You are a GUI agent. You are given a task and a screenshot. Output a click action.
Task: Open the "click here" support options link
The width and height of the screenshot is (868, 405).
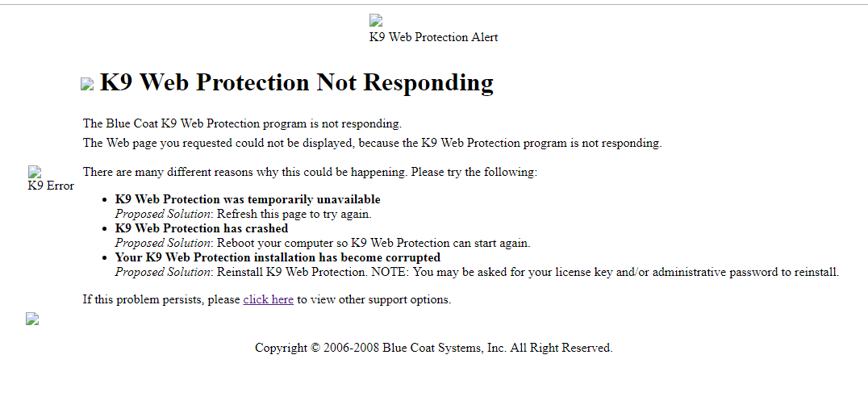point(268,299)
